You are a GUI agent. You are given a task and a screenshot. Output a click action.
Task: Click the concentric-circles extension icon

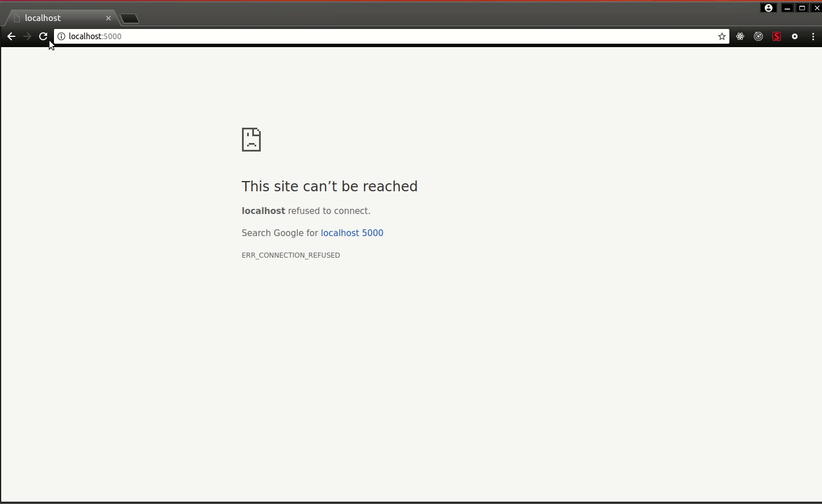tap(758, 36)
